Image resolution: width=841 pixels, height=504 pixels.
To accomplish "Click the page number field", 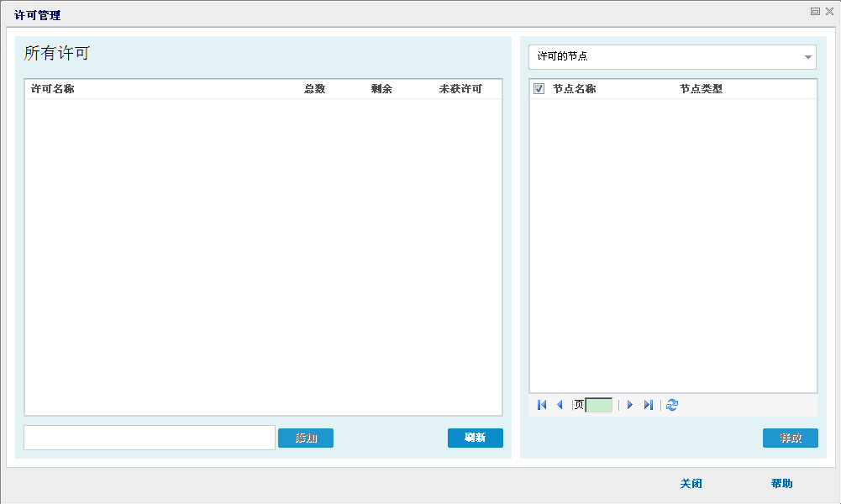I will pos(598,405).
